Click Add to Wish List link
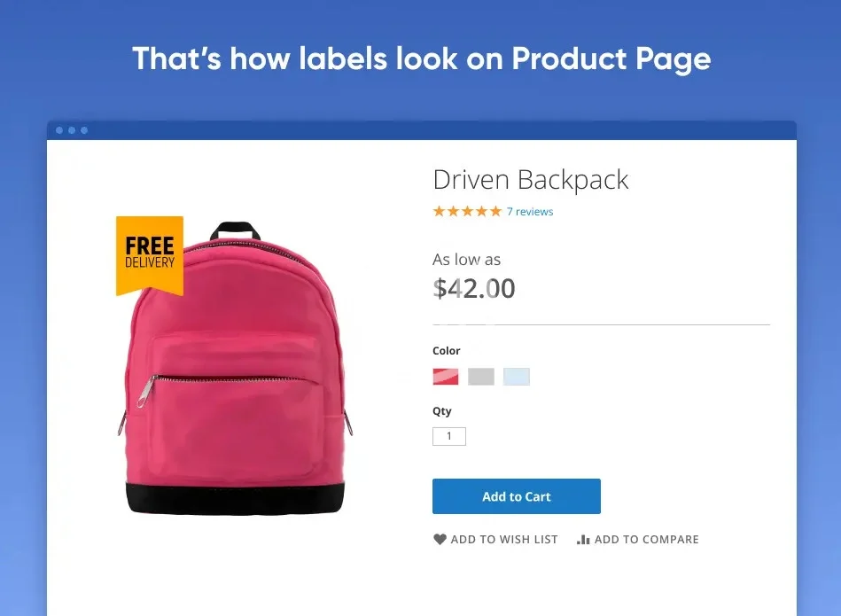The height and width of the screenshot is (616, 841). pos(495,539)
